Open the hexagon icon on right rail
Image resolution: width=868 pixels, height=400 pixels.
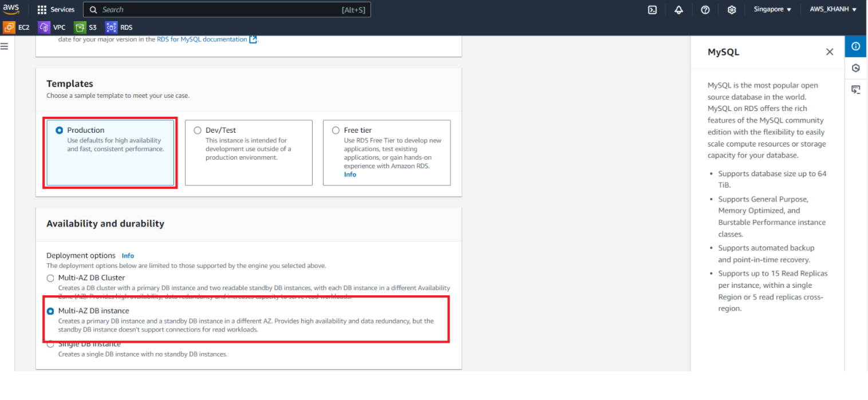click(x=855, y=68)
